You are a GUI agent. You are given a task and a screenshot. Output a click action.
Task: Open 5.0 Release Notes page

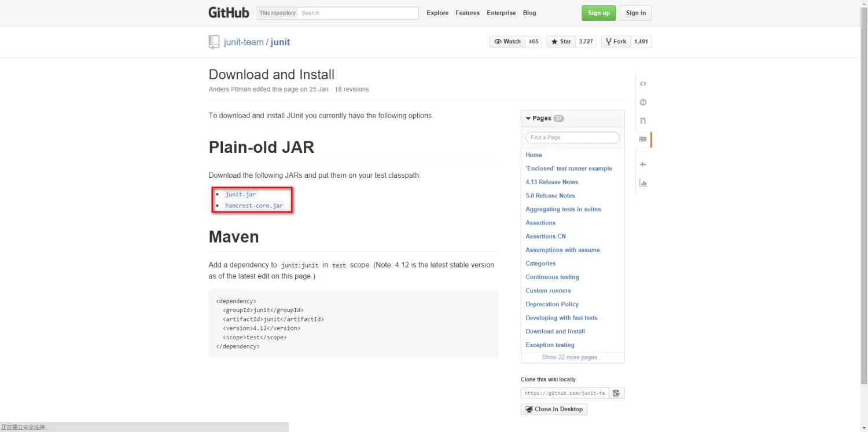[x=550, y=196]
